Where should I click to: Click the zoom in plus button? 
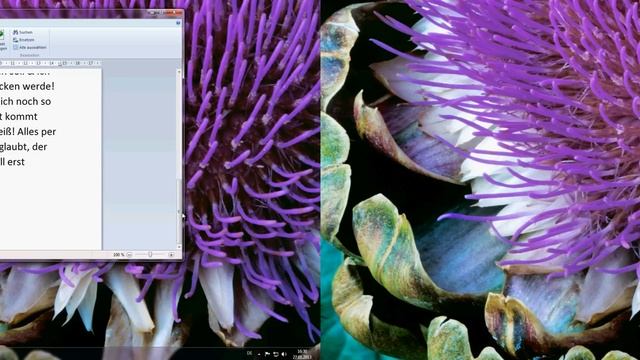pos(171,255)
